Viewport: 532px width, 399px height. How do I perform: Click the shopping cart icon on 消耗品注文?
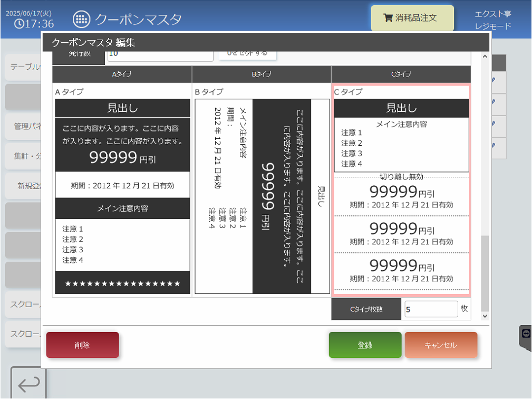click(388, 17)
